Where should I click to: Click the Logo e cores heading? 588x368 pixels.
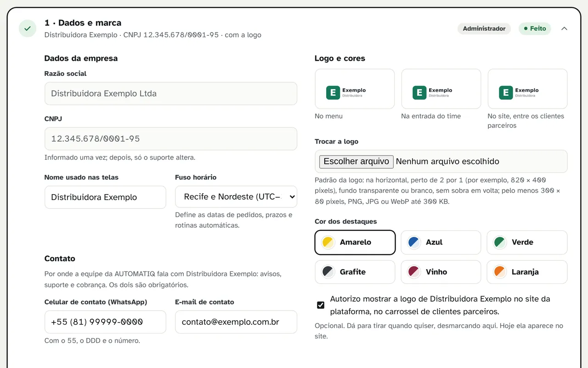coord(340,58)
